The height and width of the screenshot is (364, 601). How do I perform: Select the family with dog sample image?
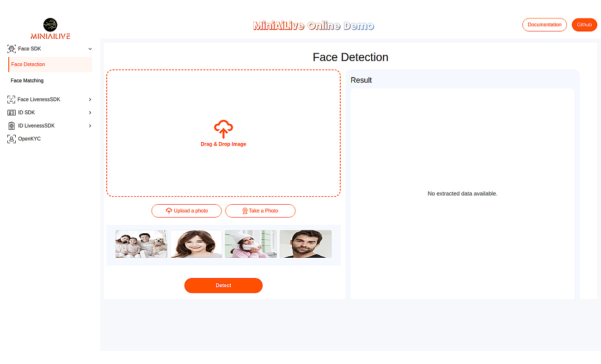[141, 244]
